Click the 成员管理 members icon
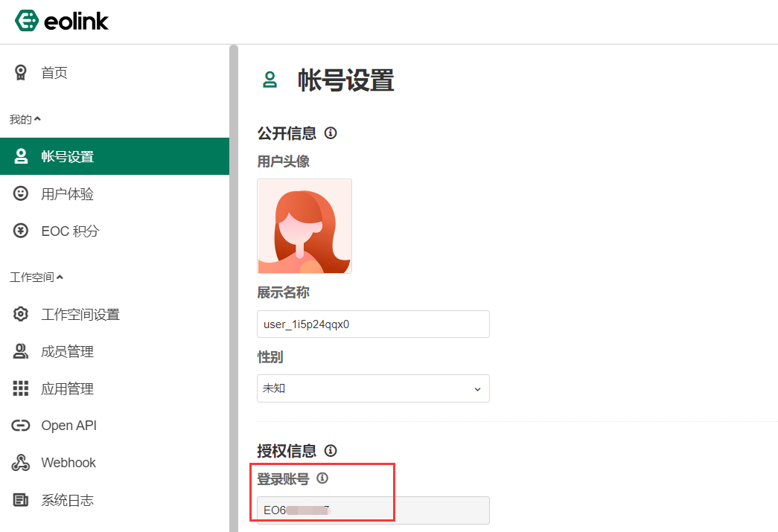This screenshot has height=532, width=778. click(x=21, y=351)
